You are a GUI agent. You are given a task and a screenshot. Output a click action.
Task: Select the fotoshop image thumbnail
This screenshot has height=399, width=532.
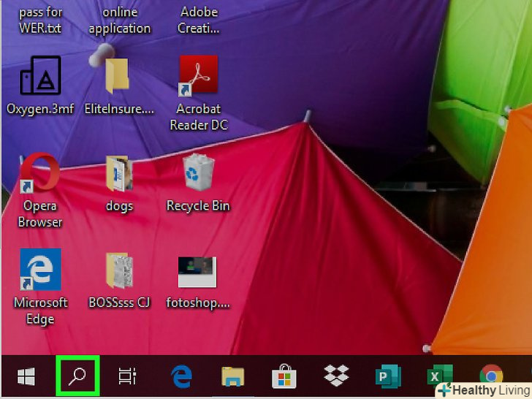(x=198, y=272)
